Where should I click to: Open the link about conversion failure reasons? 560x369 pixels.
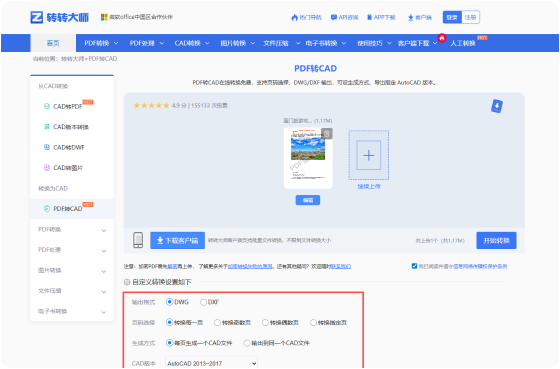coord(250,266)
